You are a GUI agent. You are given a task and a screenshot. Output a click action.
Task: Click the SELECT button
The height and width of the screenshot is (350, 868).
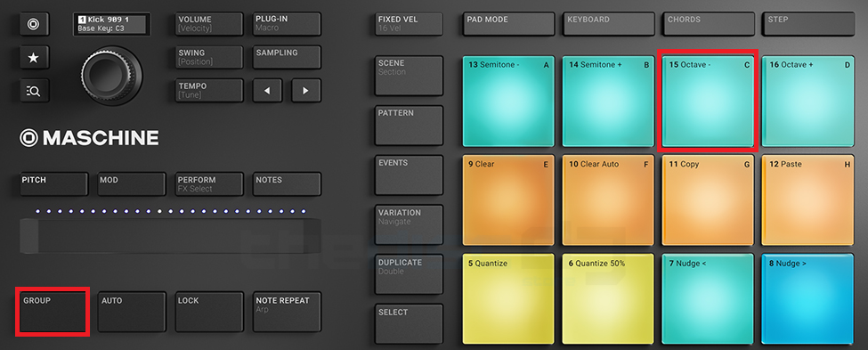point(410,324)
